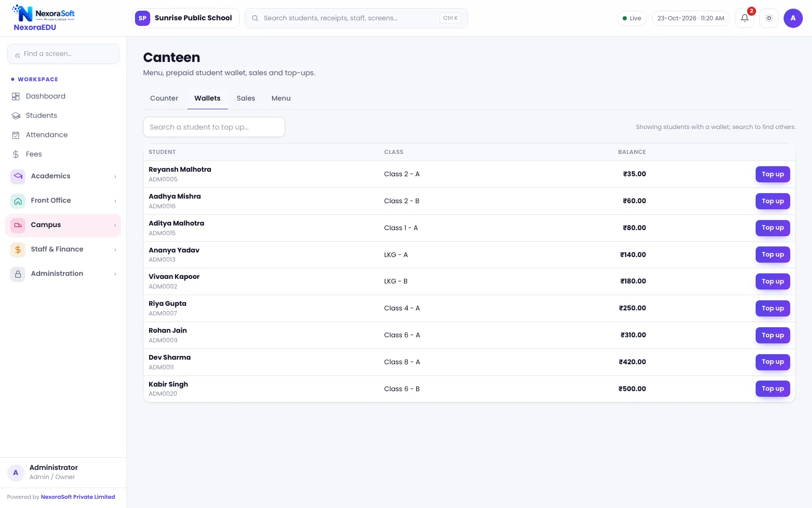The height and width of the screenshot is (508, 812).
Task: Click the Administrator avatar in sidebar footer
Action: point(16,472)
